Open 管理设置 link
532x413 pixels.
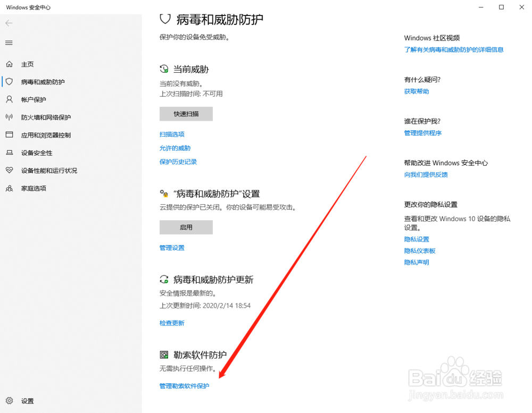pos(172,248)
